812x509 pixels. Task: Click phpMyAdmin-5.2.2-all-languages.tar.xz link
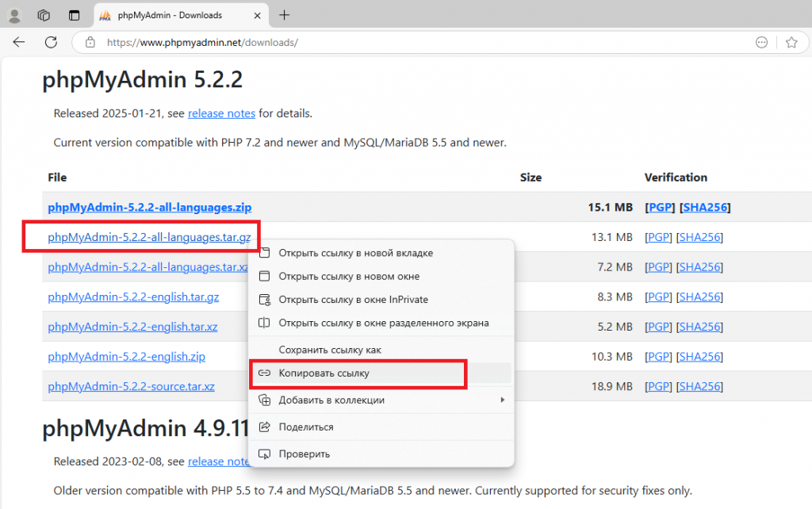coord(147,267)
